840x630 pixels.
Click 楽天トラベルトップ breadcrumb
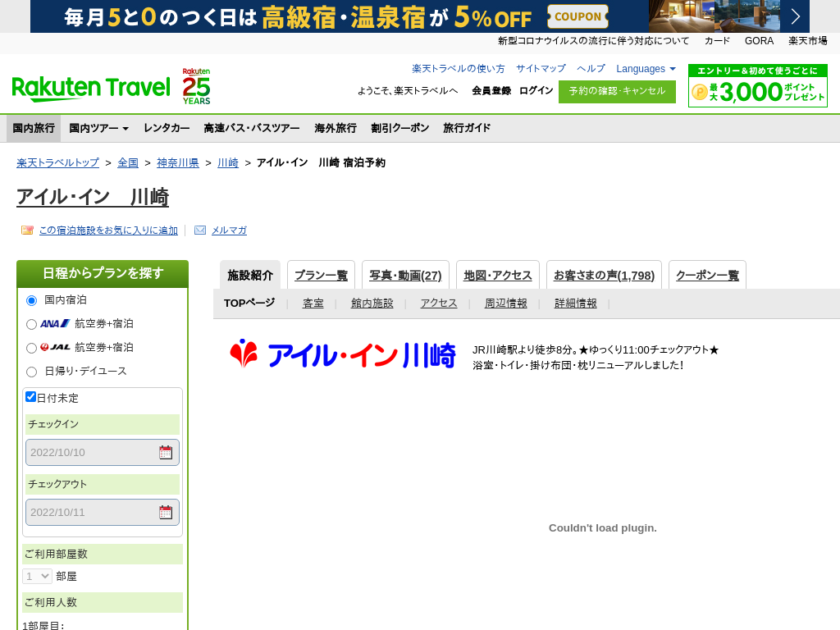click(58, 163)
